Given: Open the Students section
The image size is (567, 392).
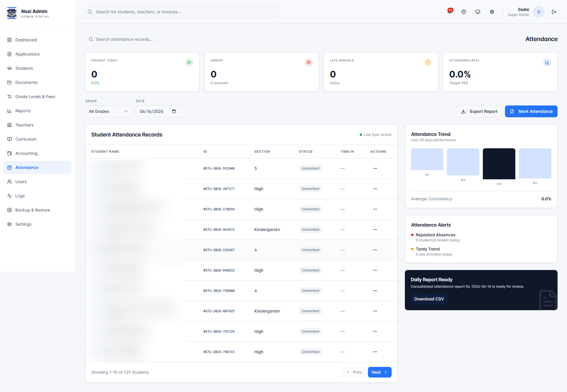Looking at the screenshot, I should [x=38, y=68].
